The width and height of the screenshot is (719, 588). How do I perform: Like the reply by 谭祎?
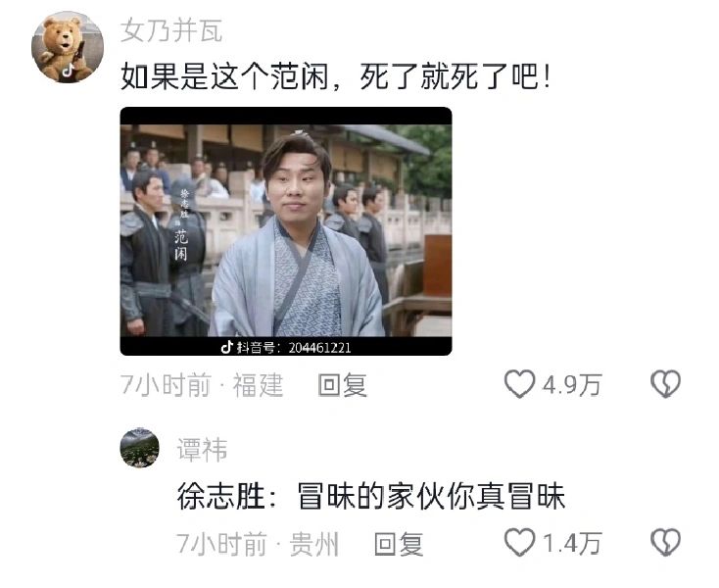(x=519, y=542)
